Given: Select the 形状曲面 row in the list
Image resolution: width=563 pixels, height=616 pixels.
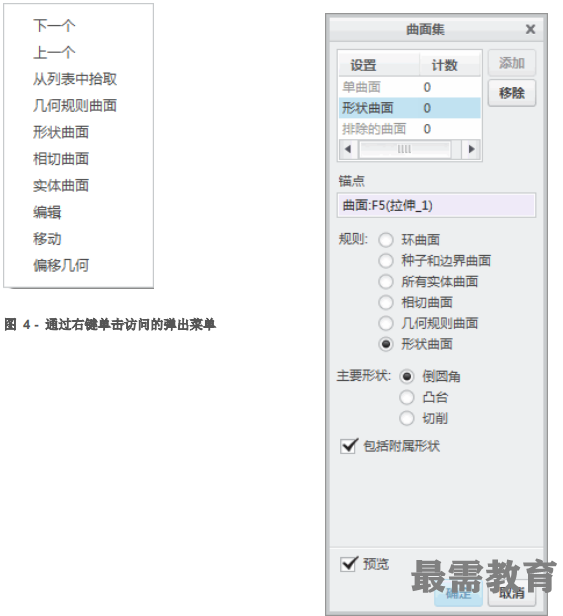Looking at the screenshot, I should coord(410,108).
